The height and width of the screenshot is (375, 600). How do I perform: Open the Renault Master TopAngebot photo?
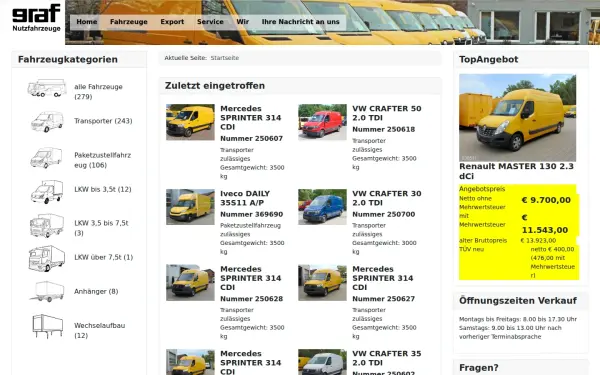517,117
